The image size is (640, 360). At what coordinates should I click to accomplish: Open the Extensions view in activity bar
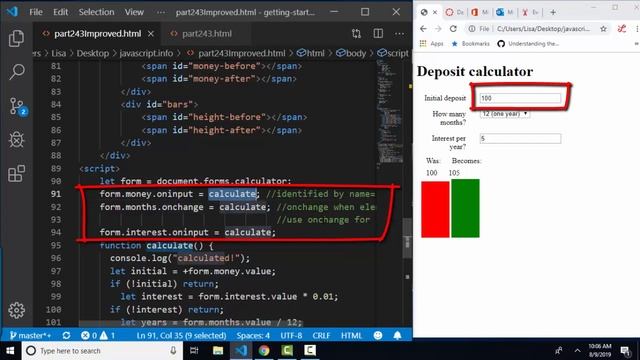(x=16, y=173)
